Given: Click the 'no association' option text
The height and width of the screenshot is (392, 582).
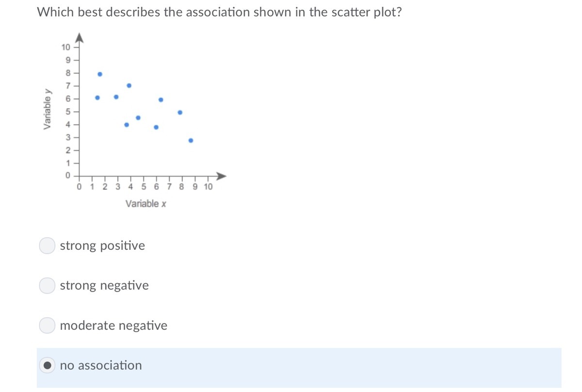Looking at the screenshot, I should (101, 365).
